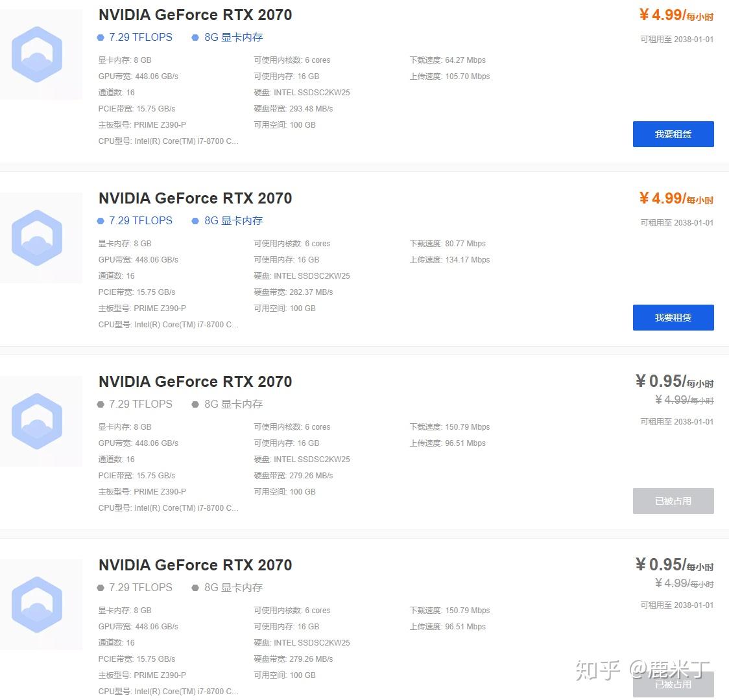Click the blue 8G 显卡内存 tag in the 80.77 Mbps listing
The height and width of the screenshot is (700, 729).
click(x=228, y=220)
